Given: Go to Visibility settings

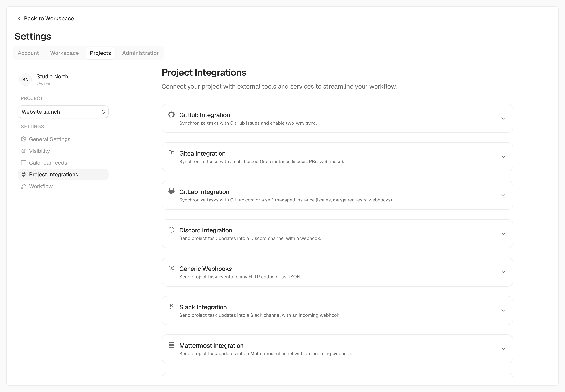Looking at the screenshot, I should point(63,151).
